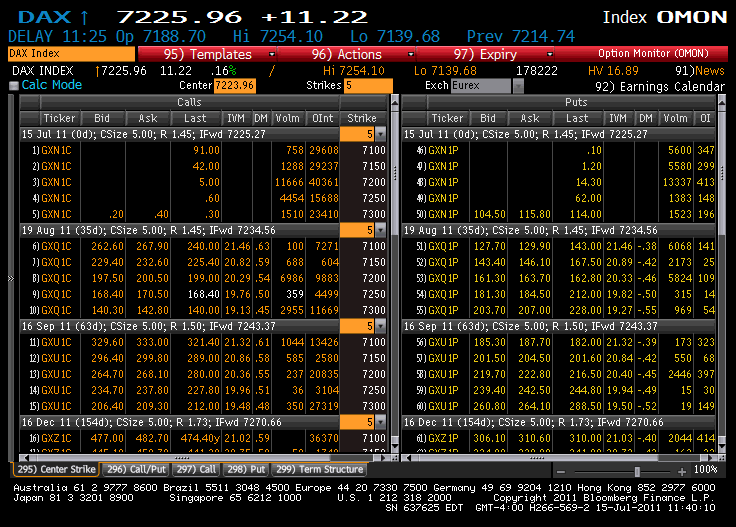This screenshot has height=527, width=736.
Task: Select call row 16) GXZ1C
Action: (x=203, y=438)
